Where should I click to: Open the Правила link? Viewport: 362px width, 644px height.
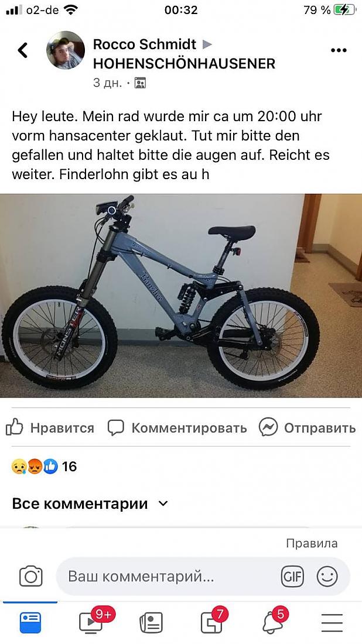pos(312,543)
